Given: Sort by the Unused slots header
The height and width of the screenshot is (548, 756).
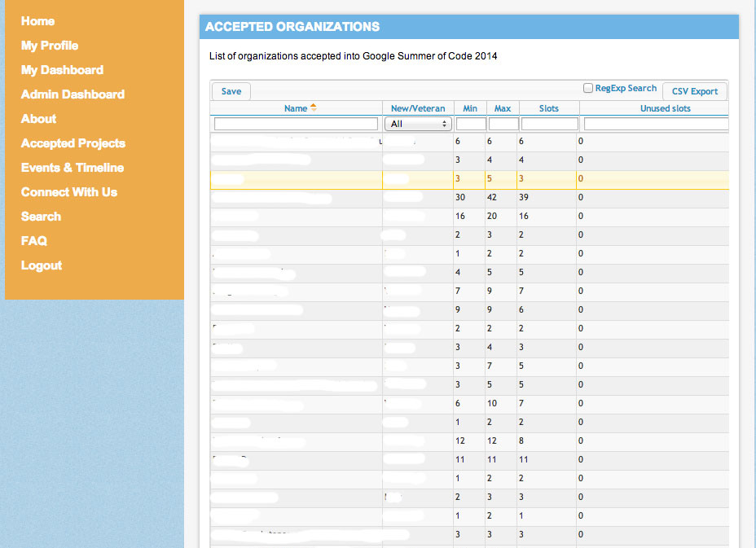Looking at the screenshot, I should point(665,108).
